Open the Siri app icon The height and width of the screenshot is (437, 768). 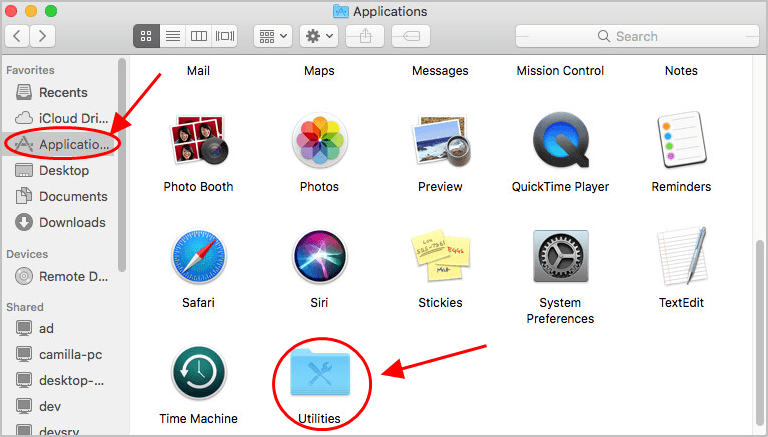319,256
